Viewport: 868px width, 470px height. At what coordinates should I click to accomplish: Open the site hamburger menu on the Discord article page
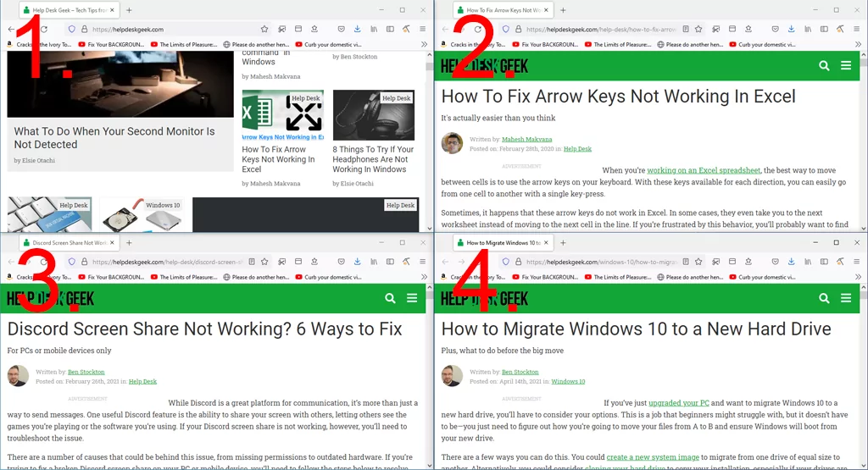(412, 298)
